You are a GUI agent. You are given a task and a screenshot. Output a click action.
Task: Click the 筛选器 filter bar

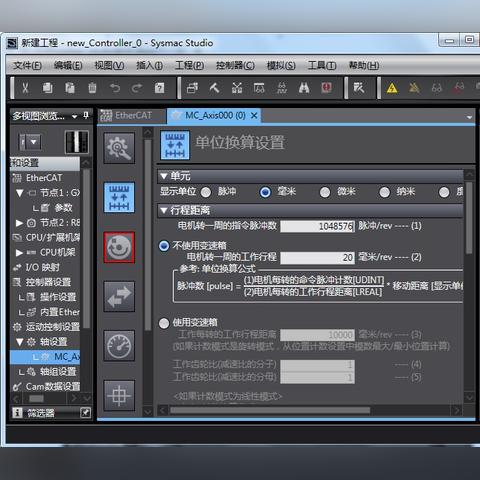(51, 413)
